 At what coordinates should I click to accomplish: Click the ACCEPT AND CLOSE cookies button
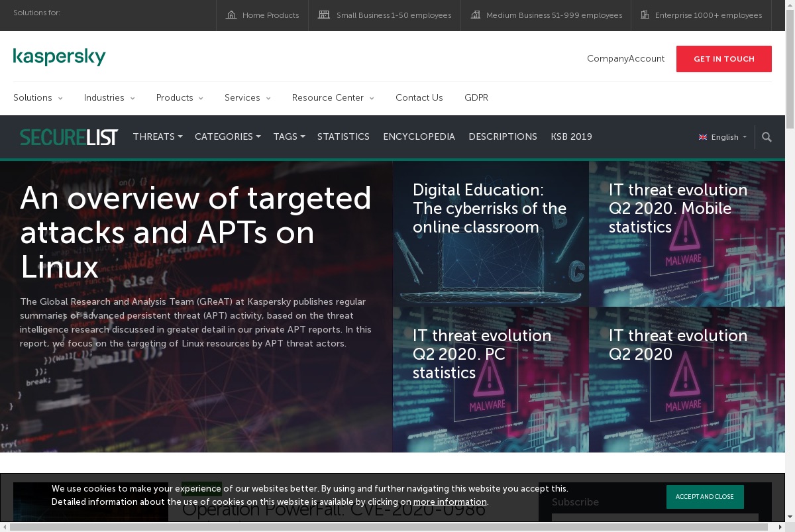coord(705,497)
